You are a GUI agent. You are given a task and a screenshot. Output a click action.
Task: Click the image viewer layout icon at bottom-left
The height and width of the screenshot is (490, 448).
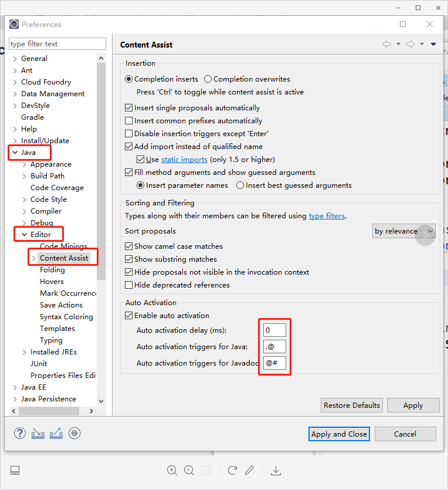(15, 470)
